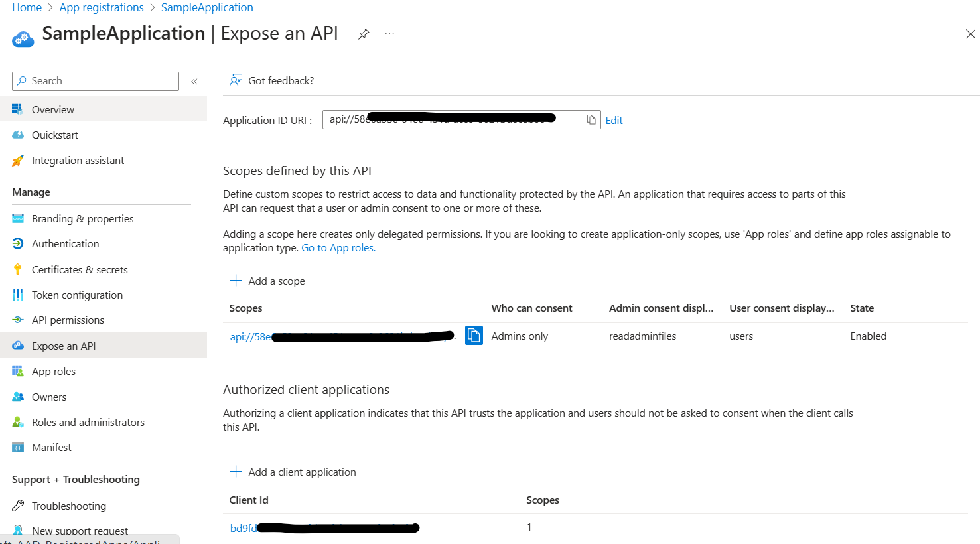Click the Manifest icon

point(18,448)
